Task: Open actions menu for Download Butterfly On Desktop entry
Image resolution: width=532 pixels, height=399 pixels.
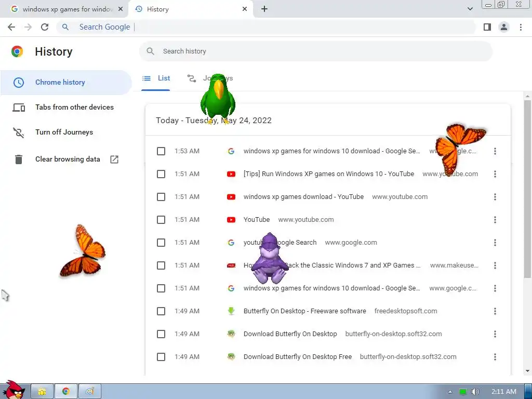Action: [x=495, y=334]
